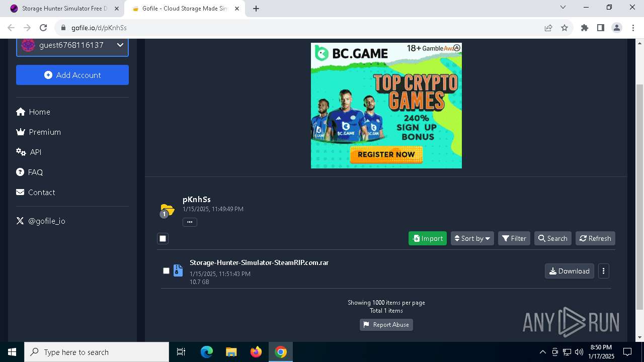Open the API sidebar link

point(29,152)
